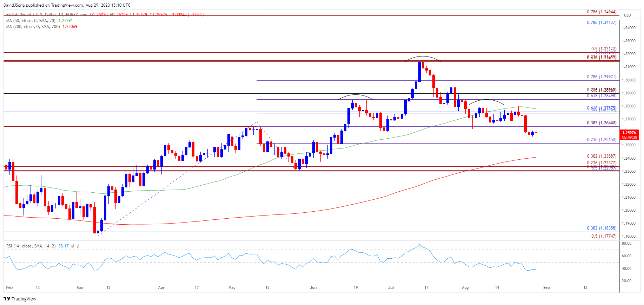The image size is (644, 305).
Task: Select the MA (50, close, 0, SMA, 20) legend
Action: click(x=31, y=21)
